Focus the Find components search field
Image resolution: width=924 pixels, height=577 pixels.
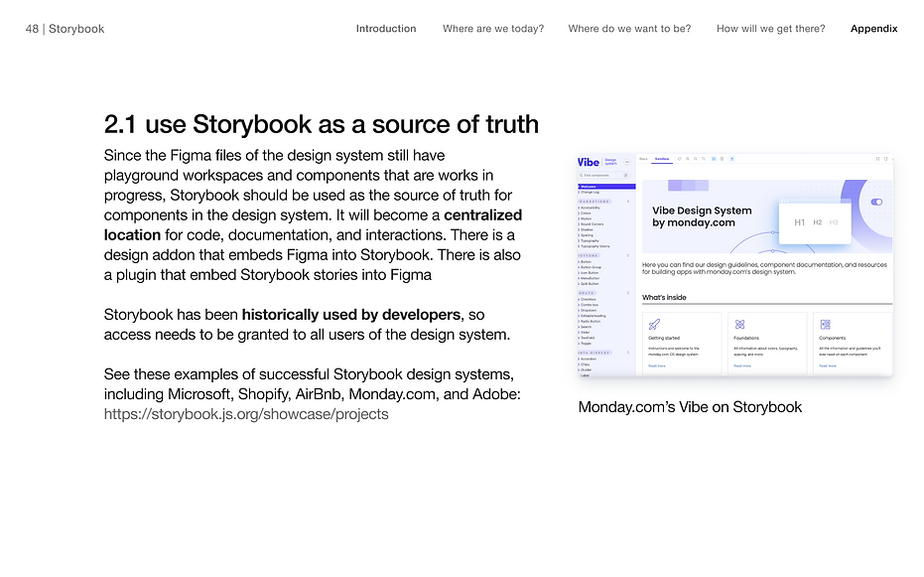[x=604, y=175]
